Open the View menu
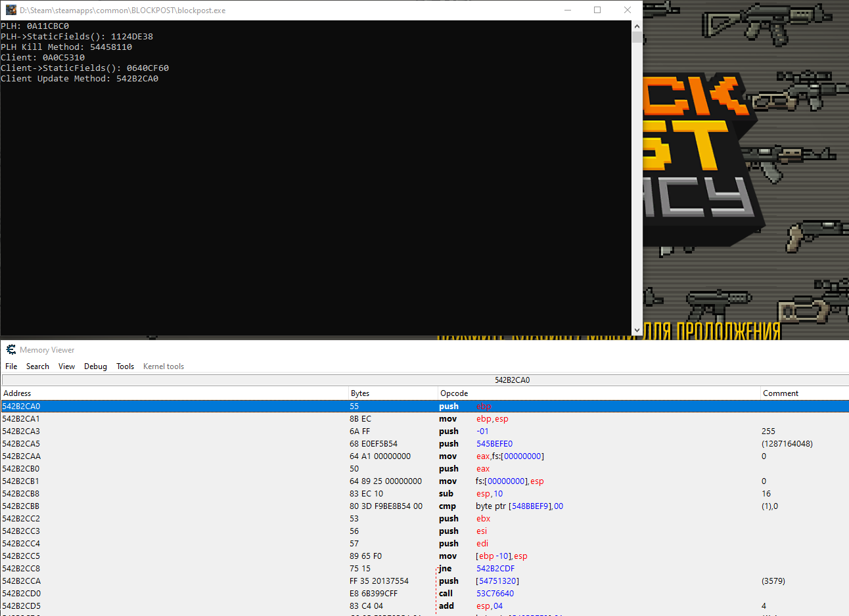The image size is (849, 616). click(x=66, y=366)
